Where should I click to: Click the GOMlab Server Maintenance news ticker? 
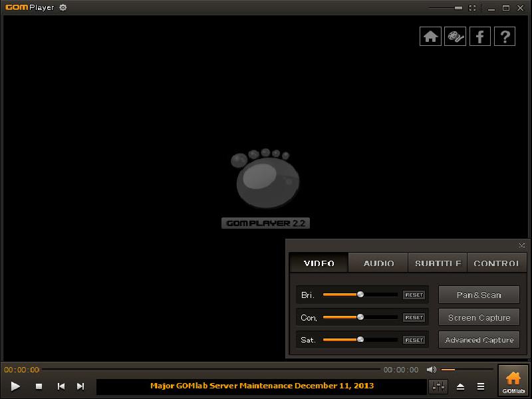pyautogui.click(x=262, y=386)
